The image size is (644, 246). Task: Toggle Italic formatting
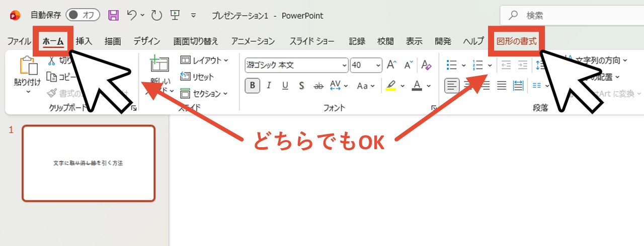point(269,86)
